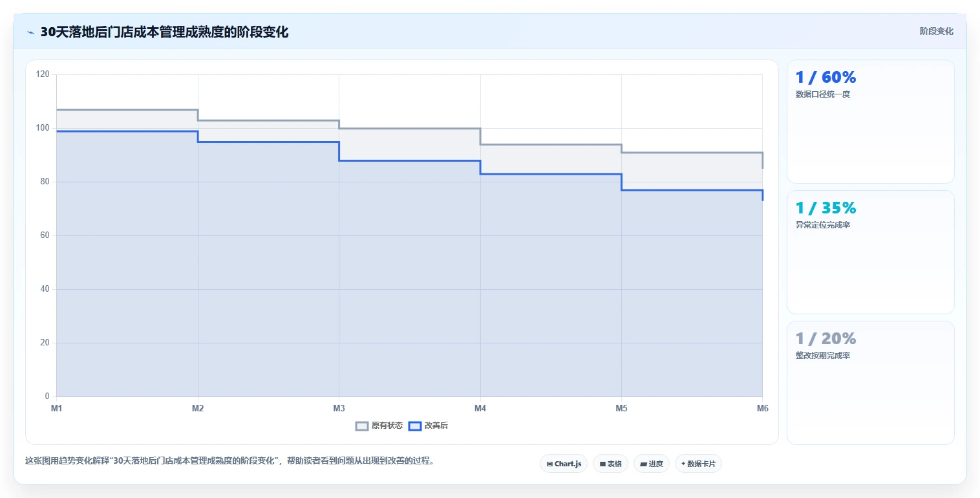Click the M5 x-axis label
This screenshot has height=498, width=980.
coord(621,408)
